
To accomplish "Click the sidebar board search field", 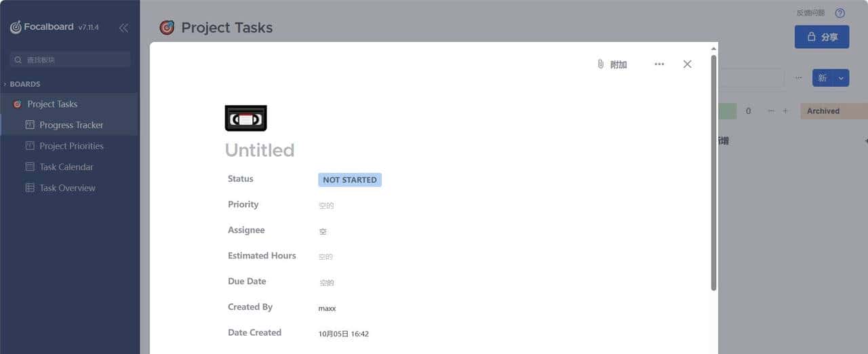I will pyautogui.click(x=71, y=60).
